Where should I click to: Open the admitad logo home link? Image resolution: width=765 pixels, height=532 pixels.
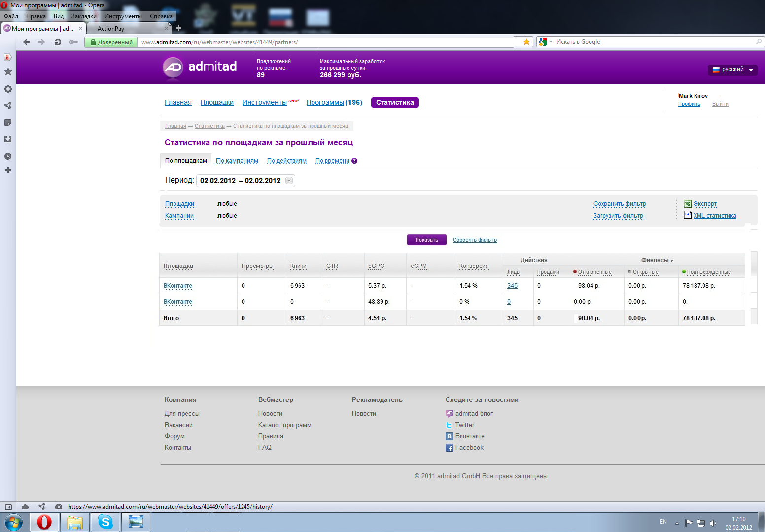click(200, 67)
